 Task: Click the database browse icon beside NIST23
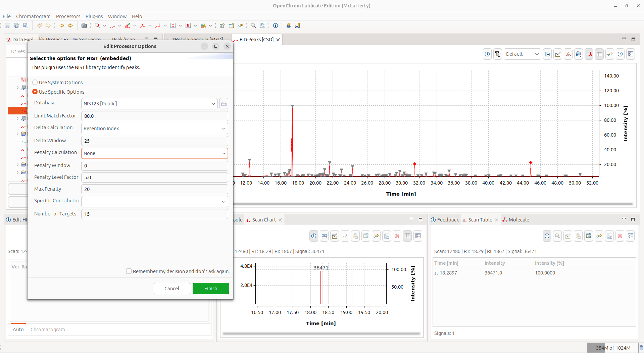click(x=224, y=104)
